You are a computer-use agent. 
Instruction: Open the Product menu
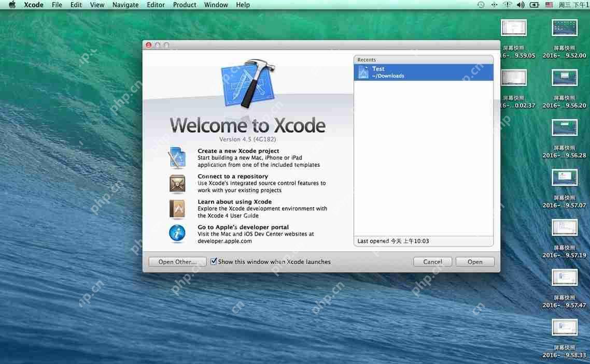click(185, 5)
